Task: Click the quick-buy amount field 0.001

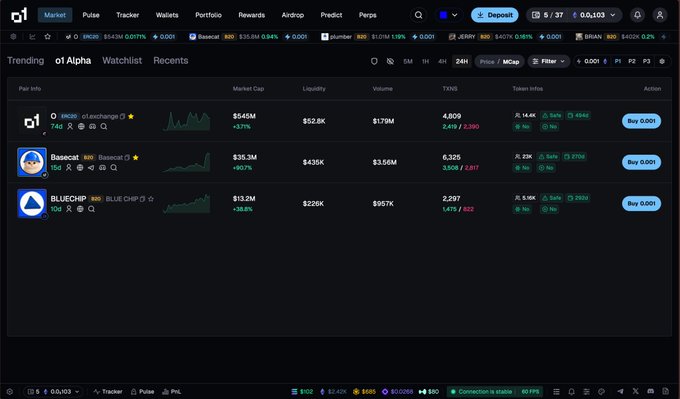Action: coord(592,61)
